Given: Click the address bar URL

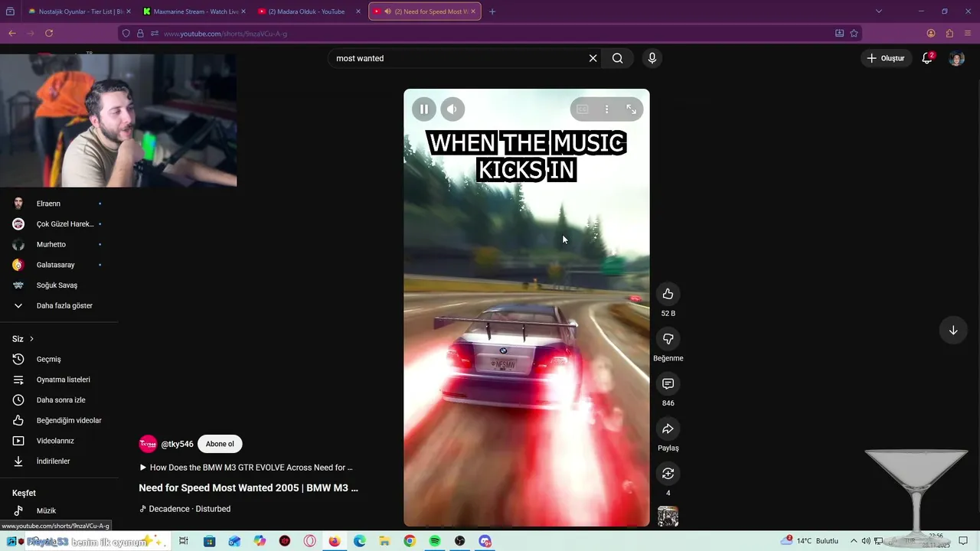Looking at the screenshot, I should click(225, 34).
